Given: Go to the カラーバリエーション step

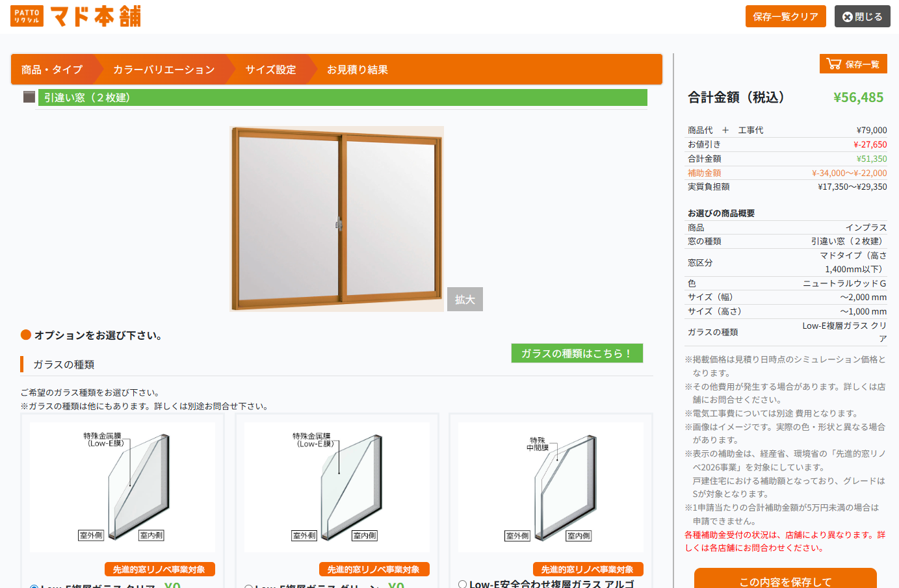Looking at the screenshot, I should pyautogui.click(x=164, y=70).
